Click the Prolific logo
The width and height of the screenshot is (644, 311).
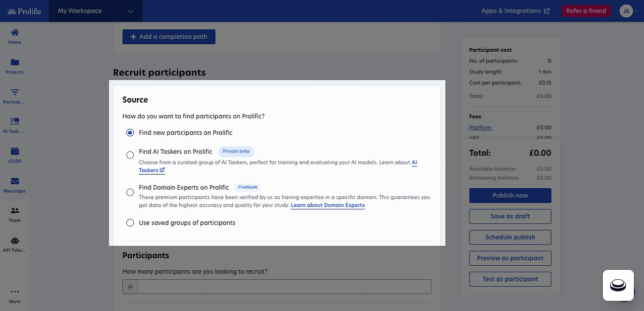(x=24, y=11)
